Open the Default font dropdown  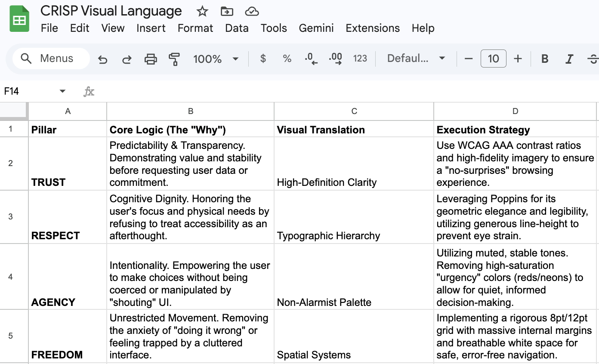[416, 59]
